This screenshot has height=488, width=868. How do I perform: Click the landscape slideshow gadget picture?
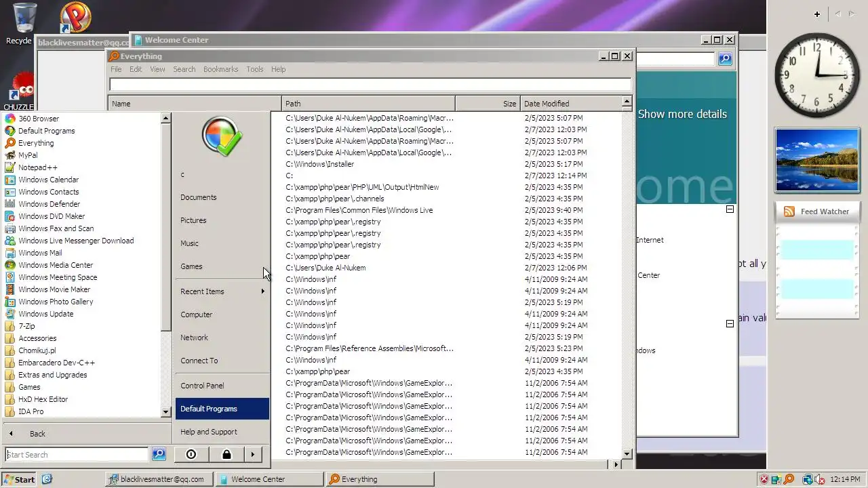[816, 160]
